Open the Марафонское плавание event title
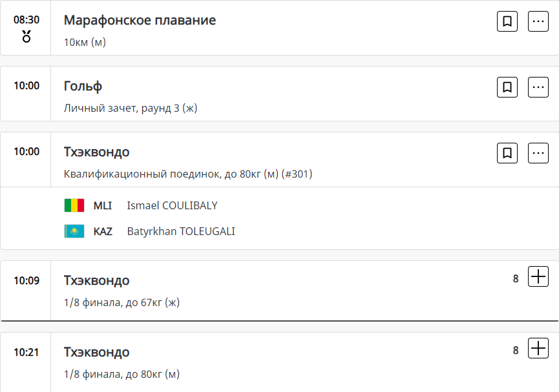The height and width of the screenshot is (392, 559). pos(140,21)
